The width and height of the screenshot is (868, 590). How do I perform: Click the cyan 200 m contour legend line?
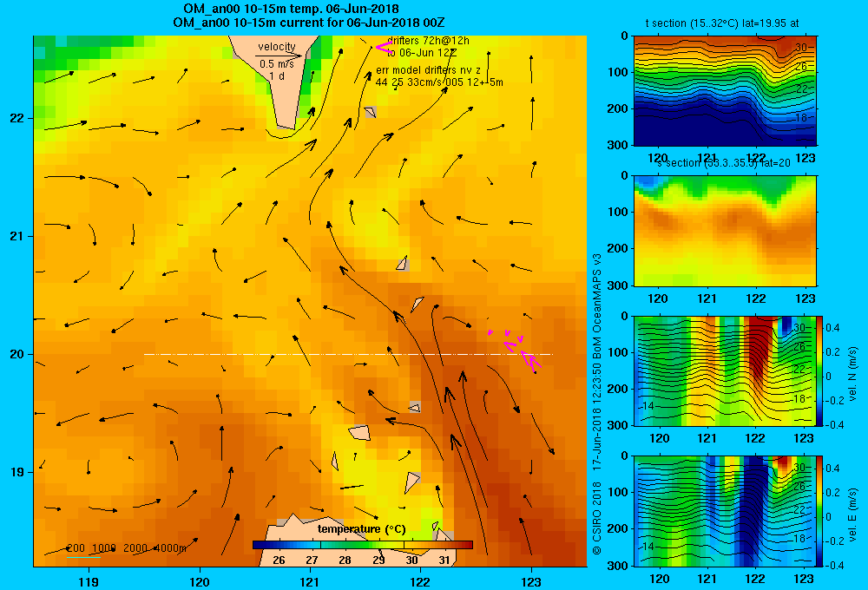[83, 556]
